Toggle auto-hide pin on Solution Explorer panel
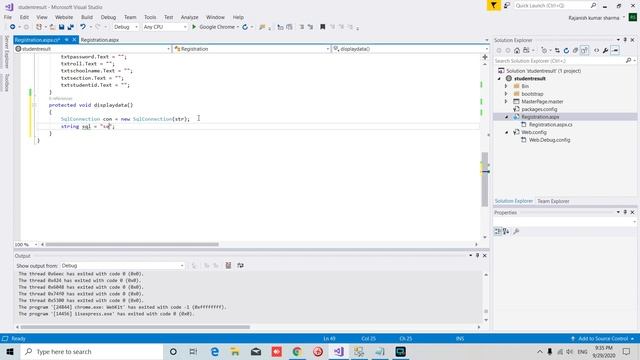 625,40
